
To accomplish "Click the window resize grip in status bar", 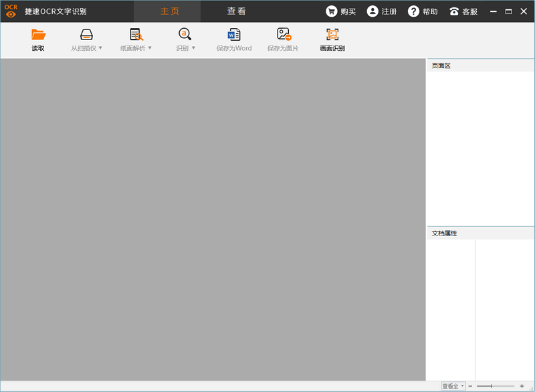I will pyautogui.click(x=531, y=388).
